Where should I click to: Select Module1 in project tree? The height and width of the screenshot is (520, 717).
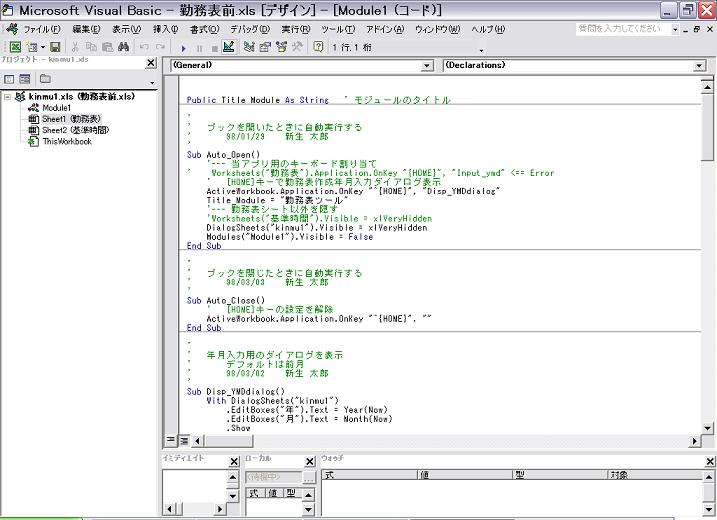(x=56, y=108)
